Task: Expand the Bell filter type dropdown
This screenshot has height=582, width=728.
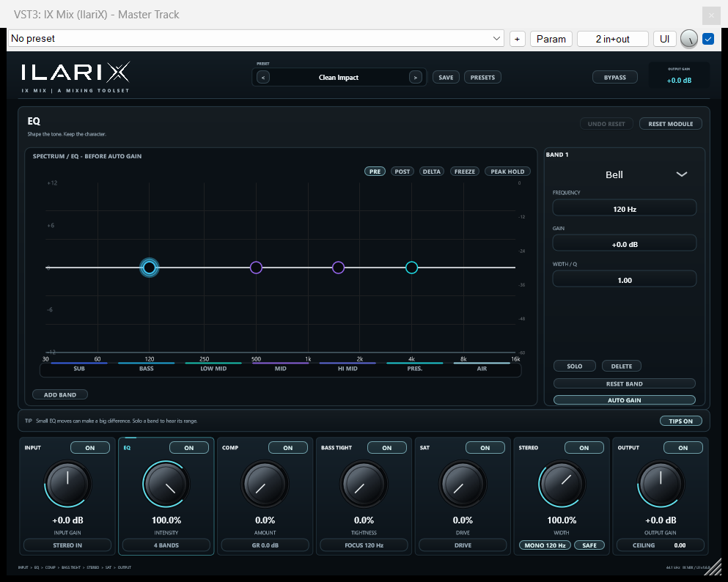Action: 625,175
